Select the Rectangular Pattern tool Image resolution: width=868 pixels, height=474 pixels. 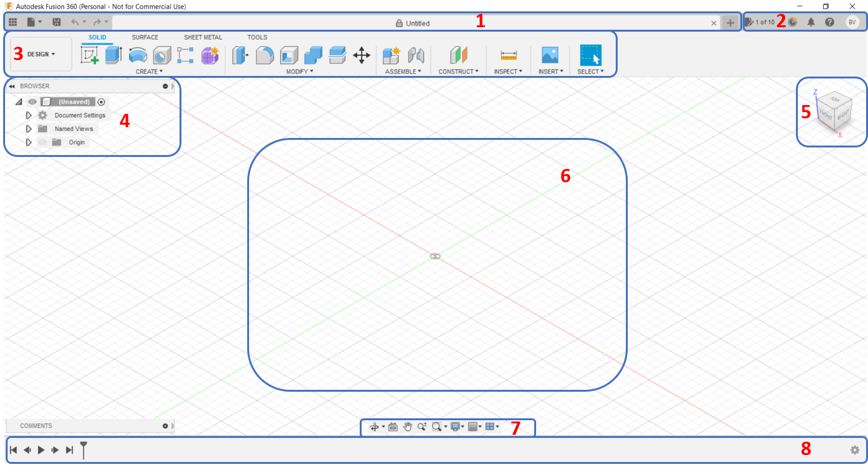pos(185,56)
